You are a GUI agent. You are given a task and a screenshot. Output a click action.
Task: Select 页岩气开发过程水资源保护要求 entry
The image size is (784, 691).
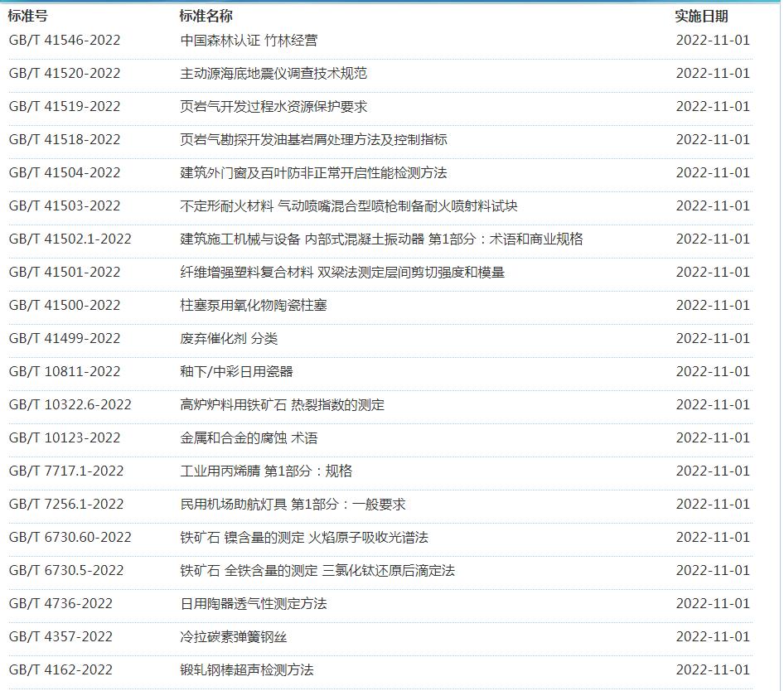tap(273, 106)
